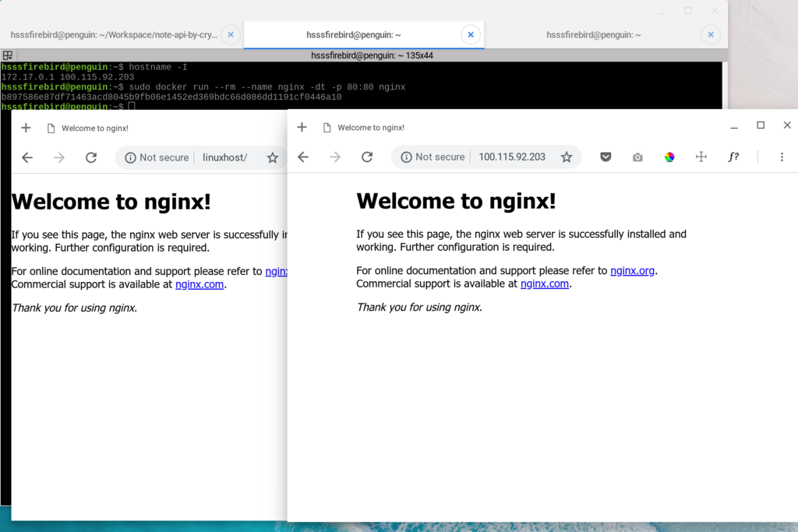
Task: Click Welcome to nginx! heading in right window
Action: click(x=456, y=201)
